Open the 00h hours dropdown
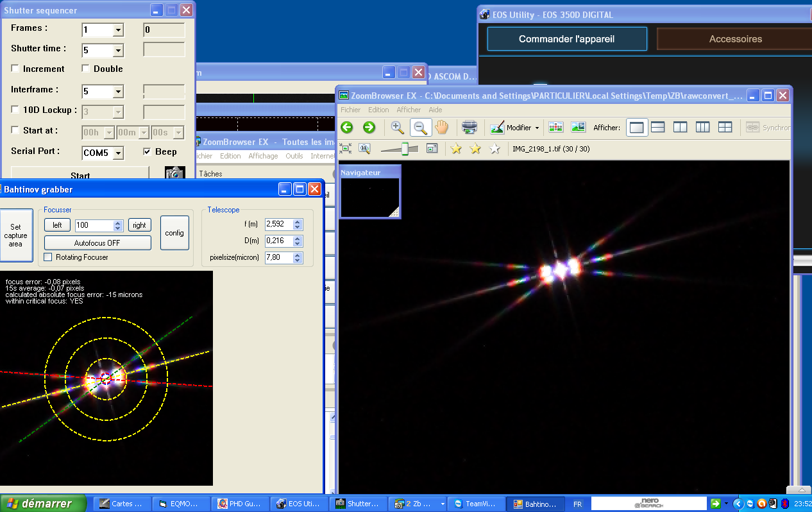812x512 pixels. 109,133
